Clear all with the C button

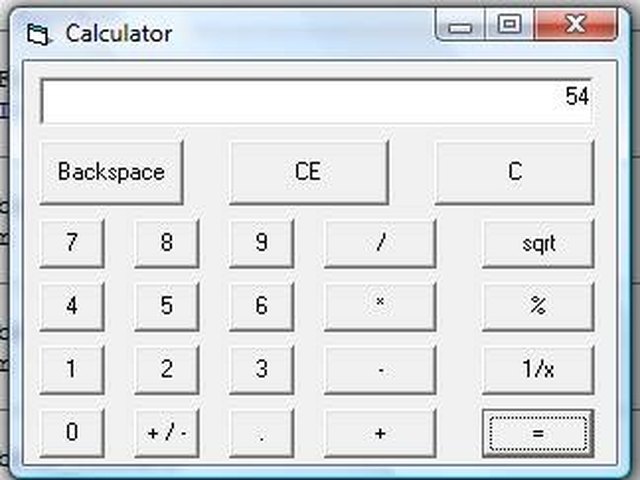click(515, 172)
